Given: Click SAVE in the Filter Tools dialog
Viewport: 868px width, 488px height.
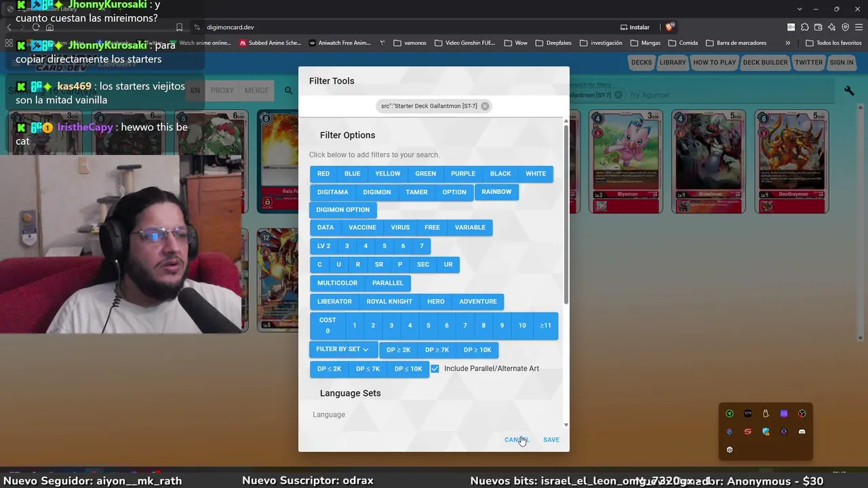Looking at the screenshot, I should (x=551, y=440).
